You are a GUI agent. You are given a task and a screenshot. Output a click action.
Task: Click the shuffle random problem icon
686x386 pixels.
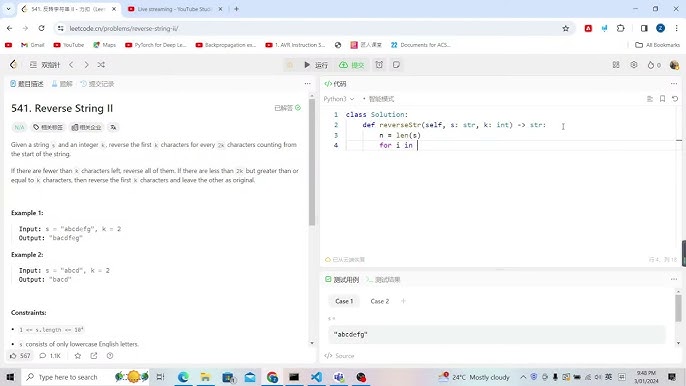101,65
